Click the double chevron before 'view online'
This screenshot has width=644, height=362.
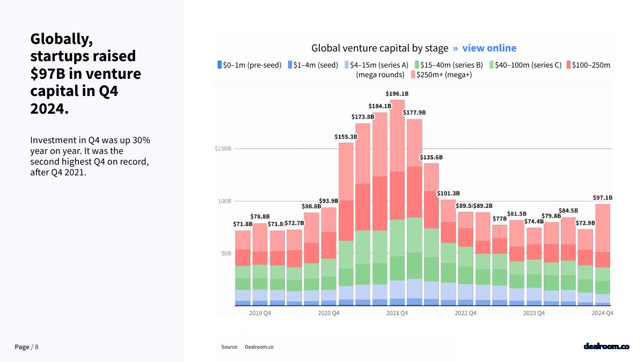[455, 48]
